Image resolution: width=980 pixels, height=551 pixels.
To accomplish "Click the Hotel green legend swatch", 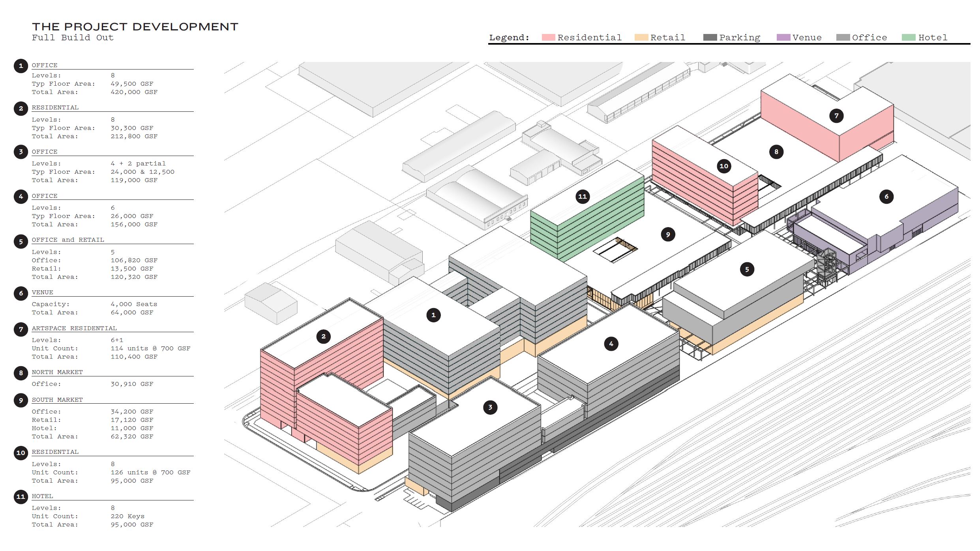I will tap(908, 38).
